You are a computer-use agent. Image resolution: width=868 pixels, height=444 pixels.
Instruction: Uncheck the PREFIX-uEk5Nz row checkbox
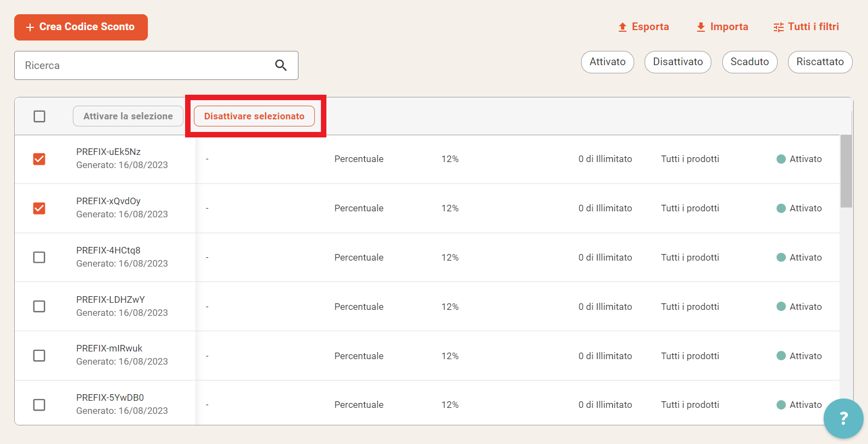tap(39, 159)
